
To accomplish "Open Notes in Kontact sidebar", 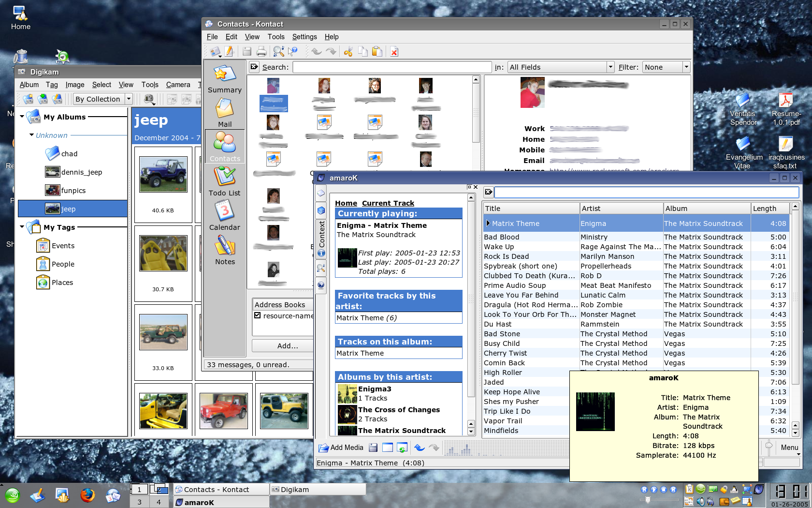I will click(x=224, y=250).
